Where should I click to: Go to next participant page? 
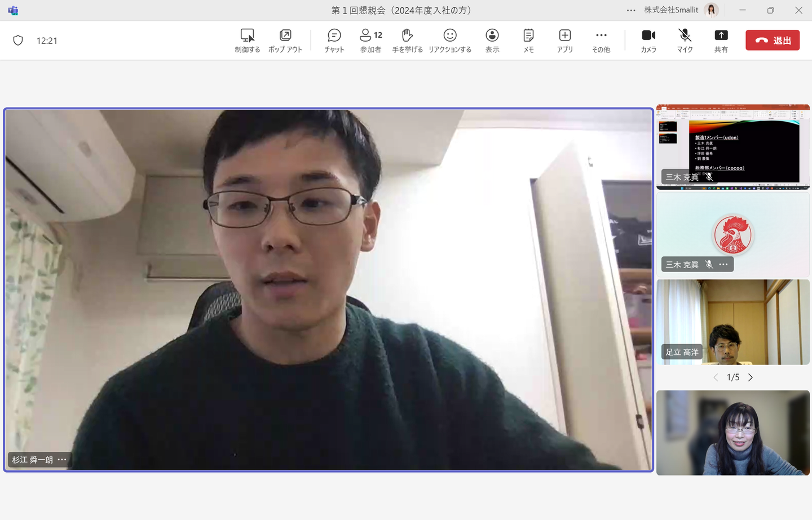[x=751, y=377]
